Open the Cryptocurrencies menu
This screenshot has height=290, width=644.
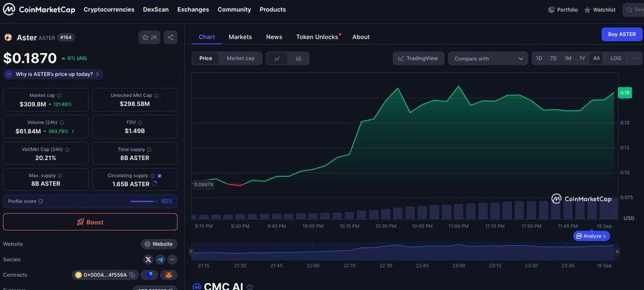click(109, 9)
